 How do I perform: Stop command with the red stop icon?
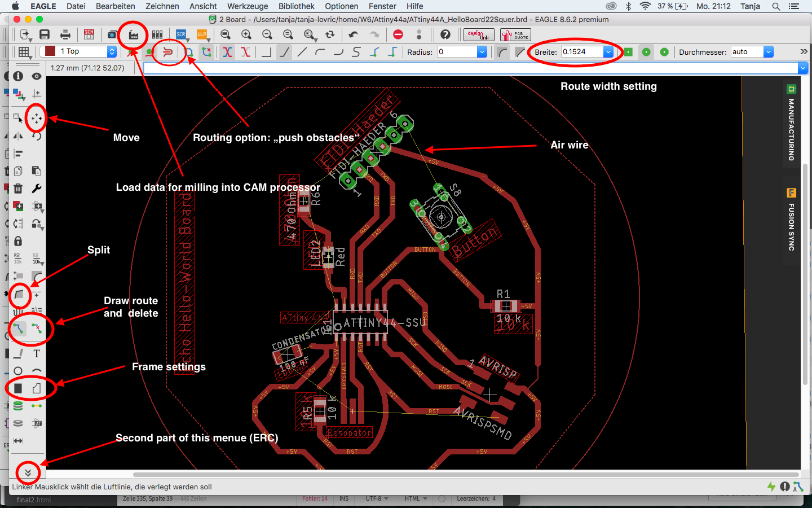pos(398,35)
